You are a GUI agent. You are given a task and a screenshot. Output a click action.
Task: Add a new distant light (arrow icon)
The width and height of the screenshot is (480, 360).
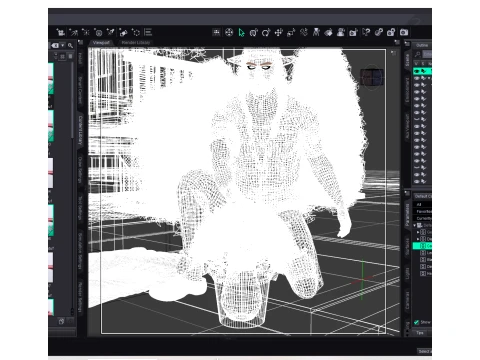tap(111, 32)
